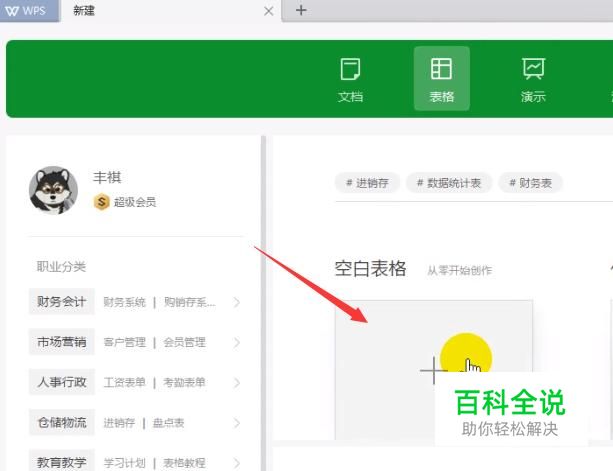The width and height of the screenshot is (613, 471).
Task: Open the 财务会计 category
Action: pos(62,301)
